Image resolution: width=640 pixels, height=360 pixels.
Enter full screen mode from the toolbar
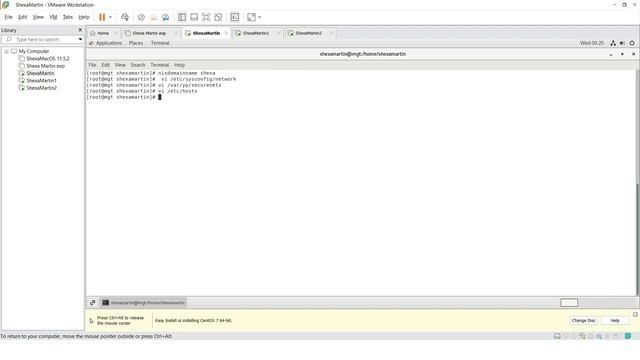click(x=206, y=17)
